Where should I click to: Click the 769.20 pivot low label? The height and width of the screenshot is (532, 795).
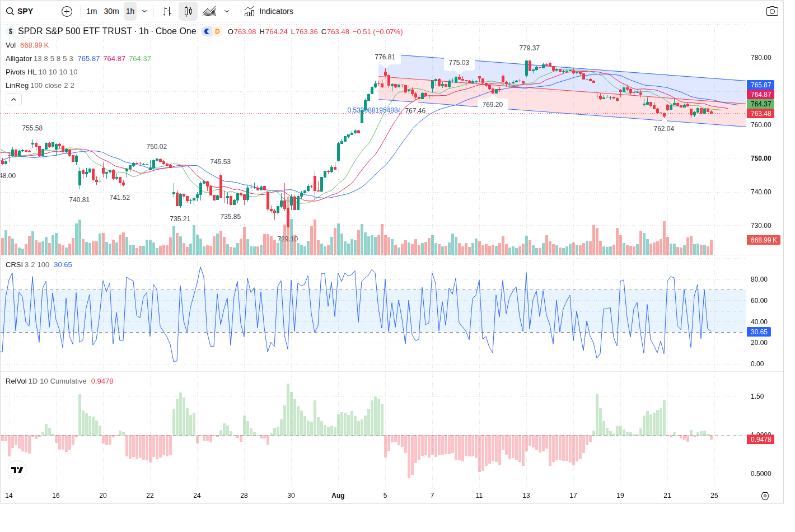pos(492,105)
